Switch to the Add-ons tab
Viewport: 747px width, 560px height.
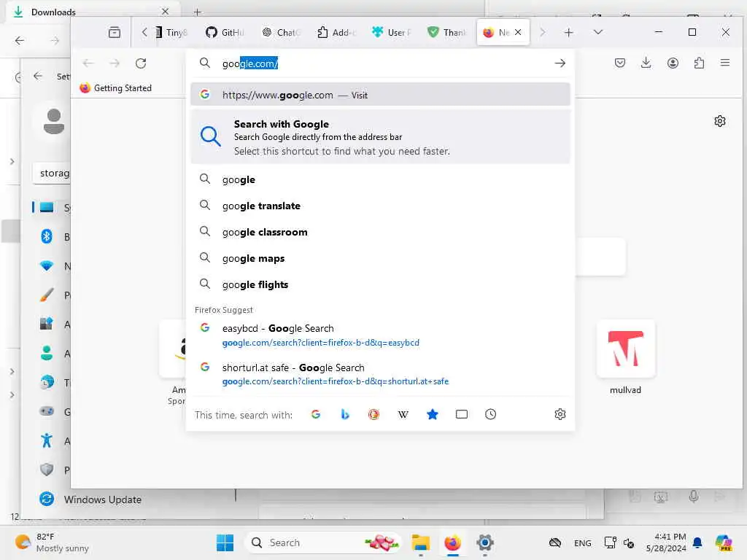pos(336,32)
